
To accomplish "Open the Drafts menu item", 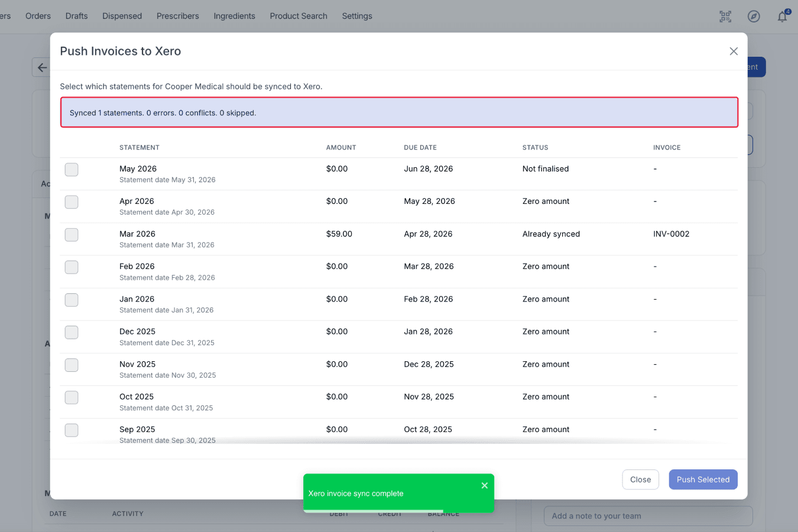I will pyautogui.click(x=76, y=16).
